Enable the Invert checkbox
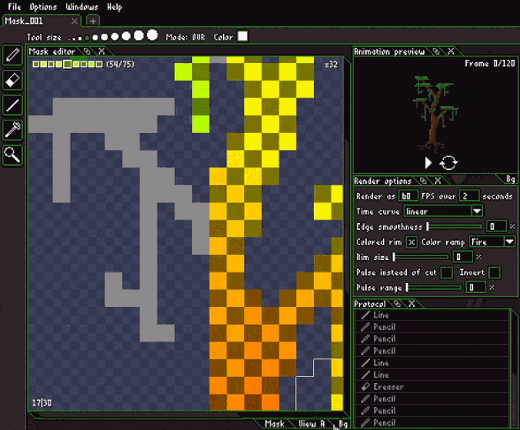The height and width of the screenshot is (430, 520). pyautogui.click(x=494, y=273)
